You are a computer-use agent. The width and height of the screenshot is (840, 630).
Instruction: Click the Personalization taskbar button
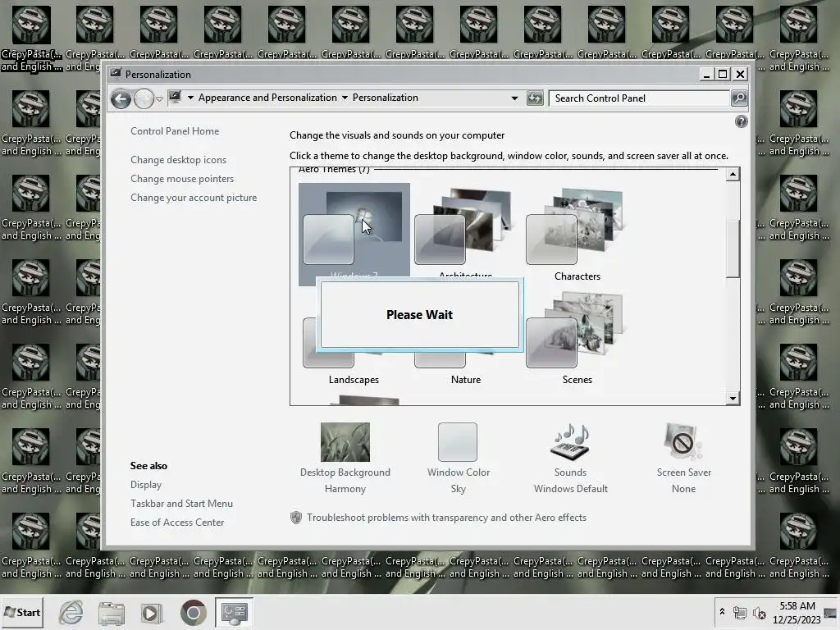click(234, 612)
